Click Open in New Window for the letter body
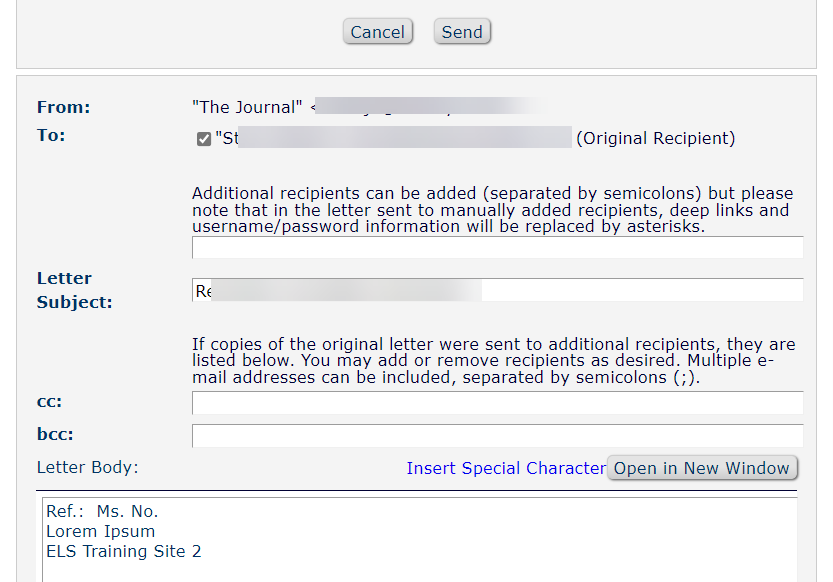The height and width of the screenshot is (582, 833). pyautogui.click(x=702, y=467)
